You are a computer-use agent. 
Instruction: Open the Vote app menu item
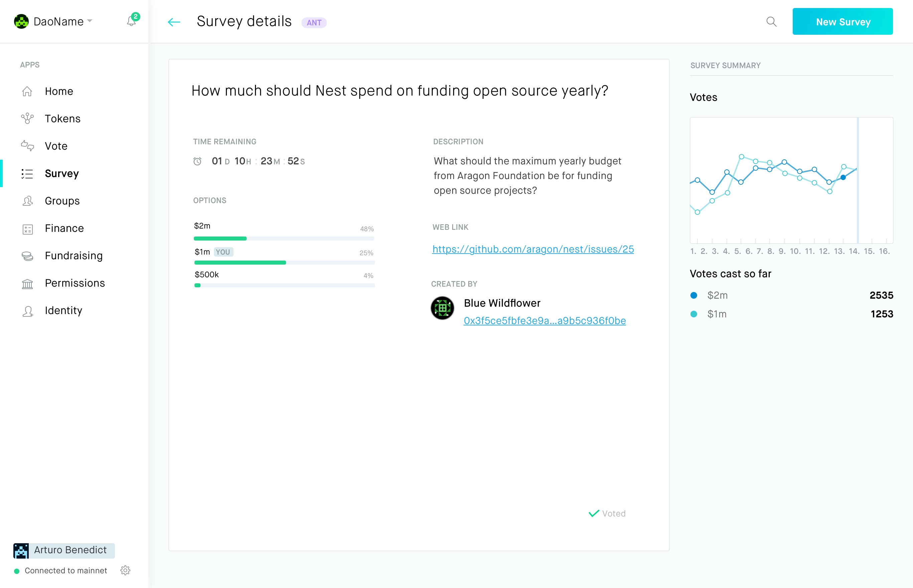[x=56, y=146]
